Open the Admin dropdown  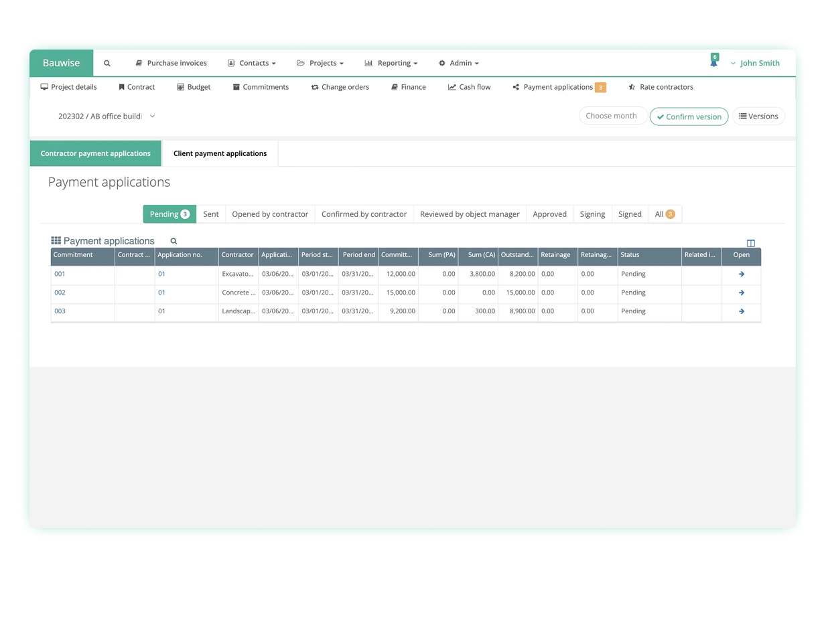458,63
